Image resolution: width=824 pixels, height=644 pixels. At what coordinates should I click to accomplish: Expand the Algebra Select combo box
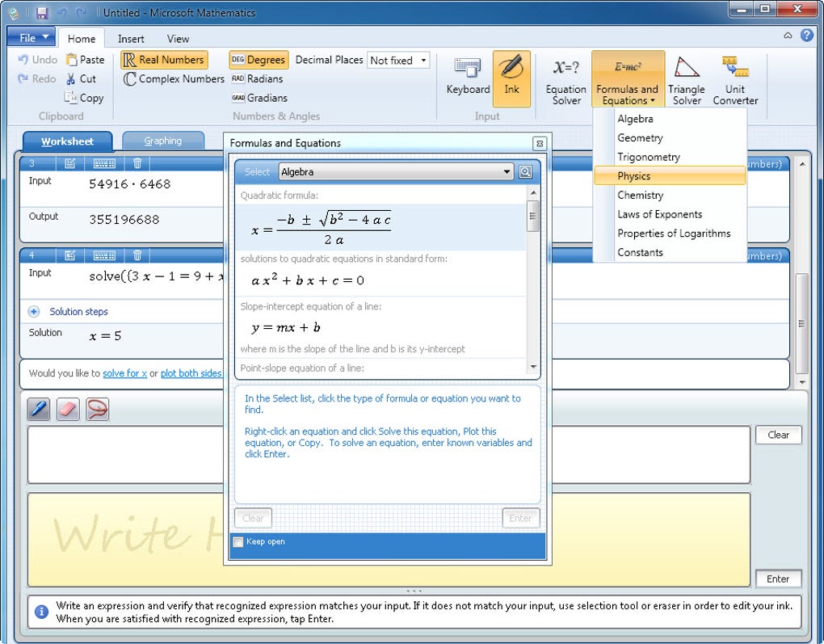tap(396, 172)
